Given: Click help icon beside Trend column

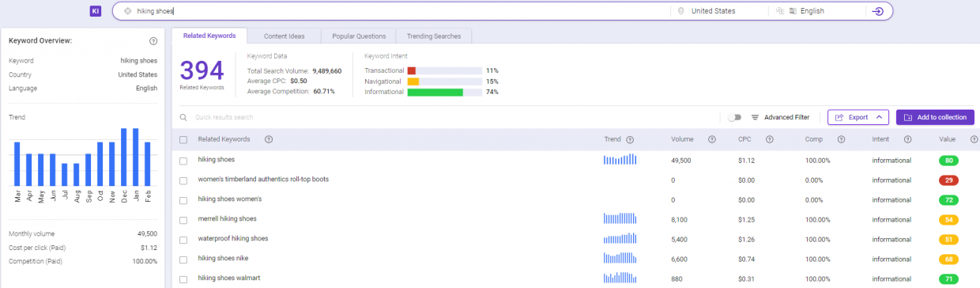Looking at the screenshot, I should pos(630,139).
